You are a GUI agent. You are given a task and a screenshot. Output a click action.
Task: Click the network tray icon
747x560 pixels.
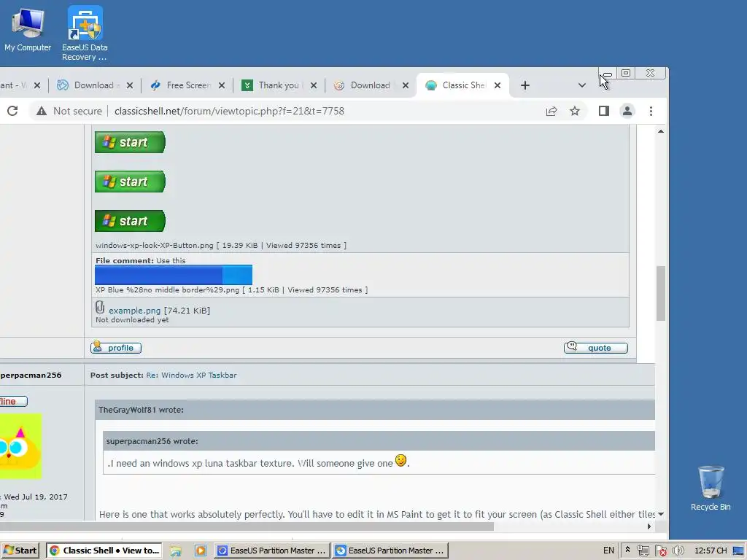(643, 551)
